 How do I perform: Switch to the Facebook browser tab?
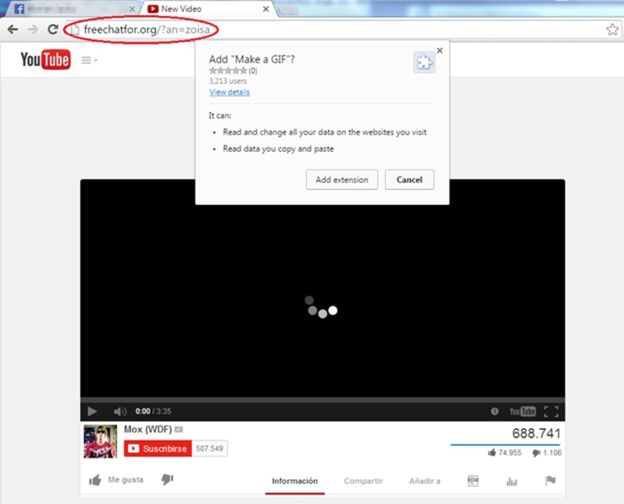point(72,9)
